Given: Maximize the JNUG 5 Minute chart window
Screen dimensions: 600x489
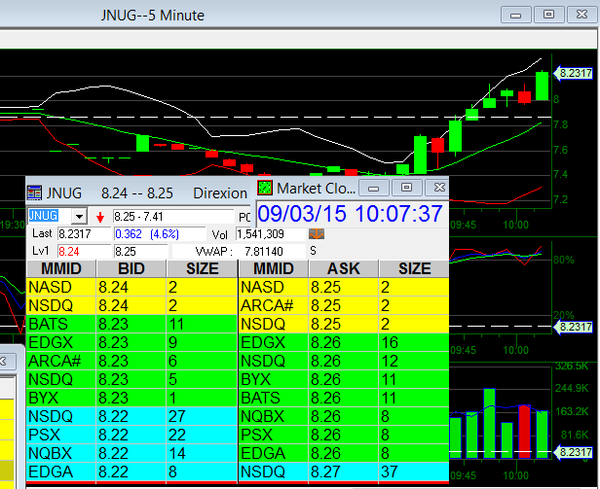Looking at the screenshot, I should point(548,14).
